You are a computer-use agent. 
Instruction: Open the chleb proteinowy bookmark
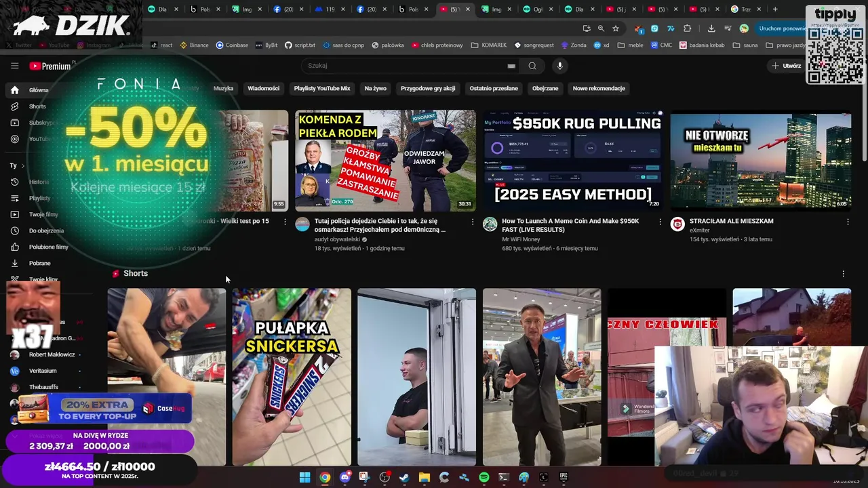pyautogui.click(x=437, y=45)
